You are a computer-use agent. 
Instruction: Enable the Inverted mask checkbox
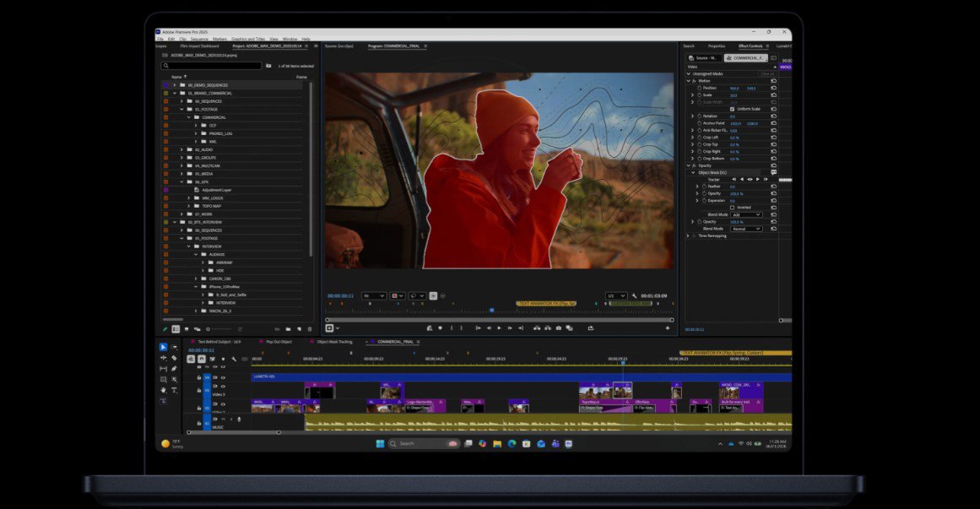[733, 208]
